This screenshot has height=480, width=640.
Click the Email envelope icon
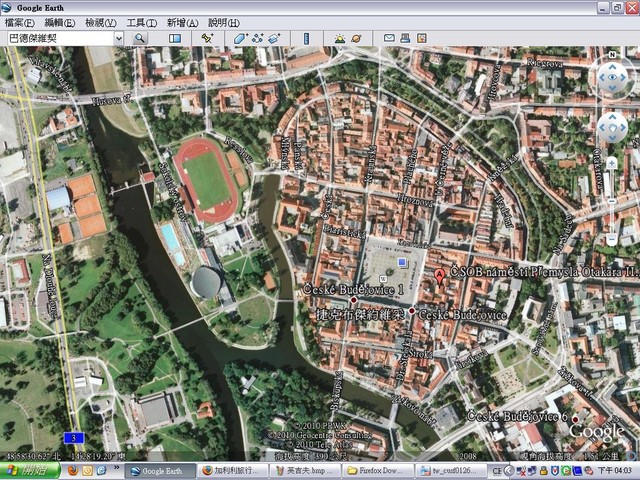[x=389, y=38]
